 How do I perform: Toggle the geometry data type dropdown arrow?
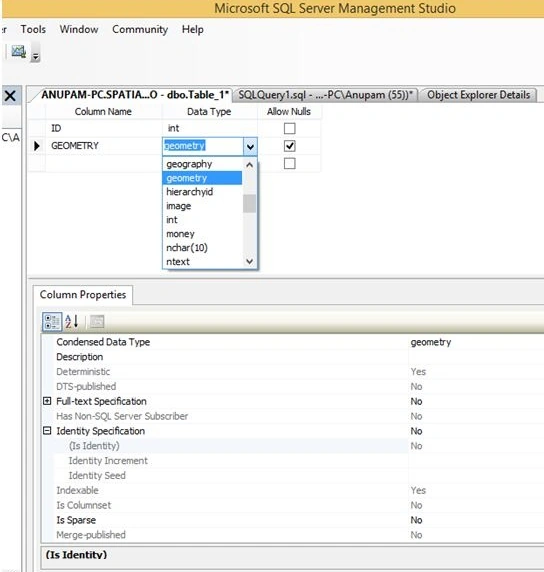[x=250, y=147]
